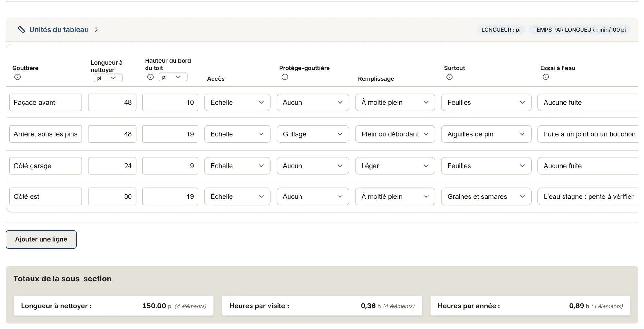
Task: Click the Remplissage column header
Action: [x=376, y=79]
